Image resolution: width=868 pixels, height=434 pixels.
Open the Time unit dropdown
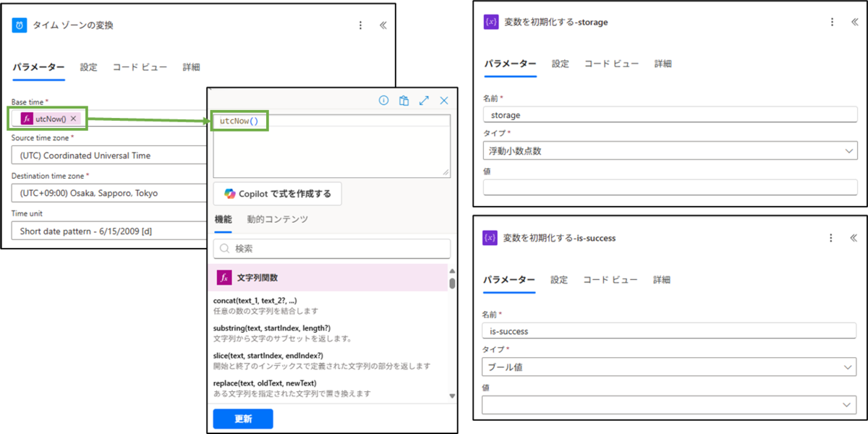click(x=109, y=231)
